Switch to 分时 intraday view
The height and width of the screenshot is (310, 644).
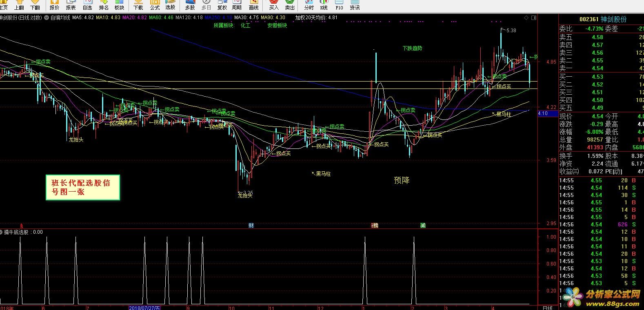(309, 5)
